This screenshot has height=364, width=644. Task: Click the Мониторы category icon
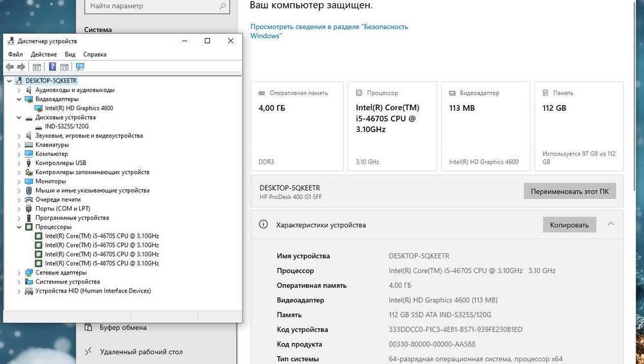click(29, 181)
